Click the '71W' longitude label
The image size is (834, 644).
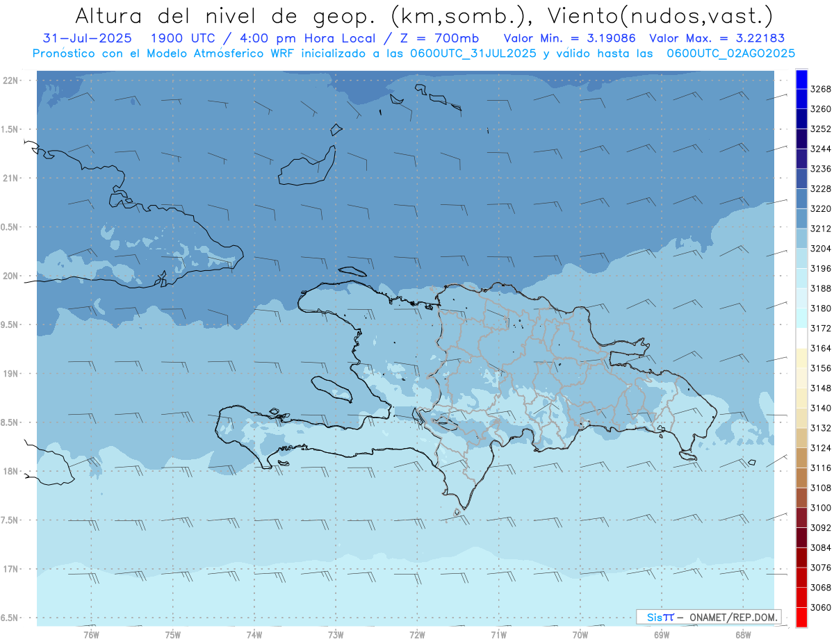498,634
